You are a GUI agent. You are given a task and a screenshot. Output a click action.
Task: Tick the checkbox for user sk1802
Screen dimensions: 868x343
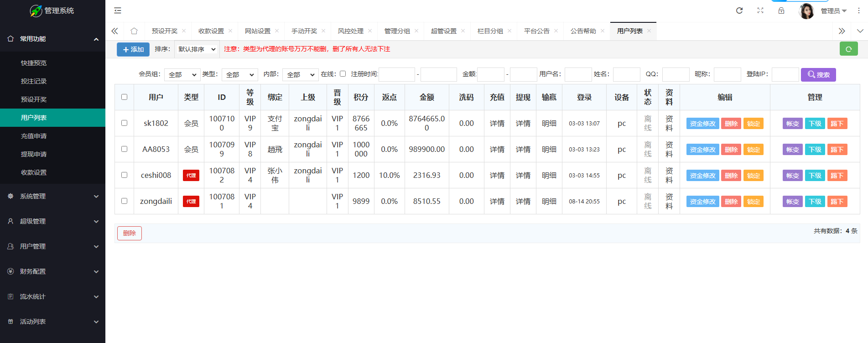(124, 123)
